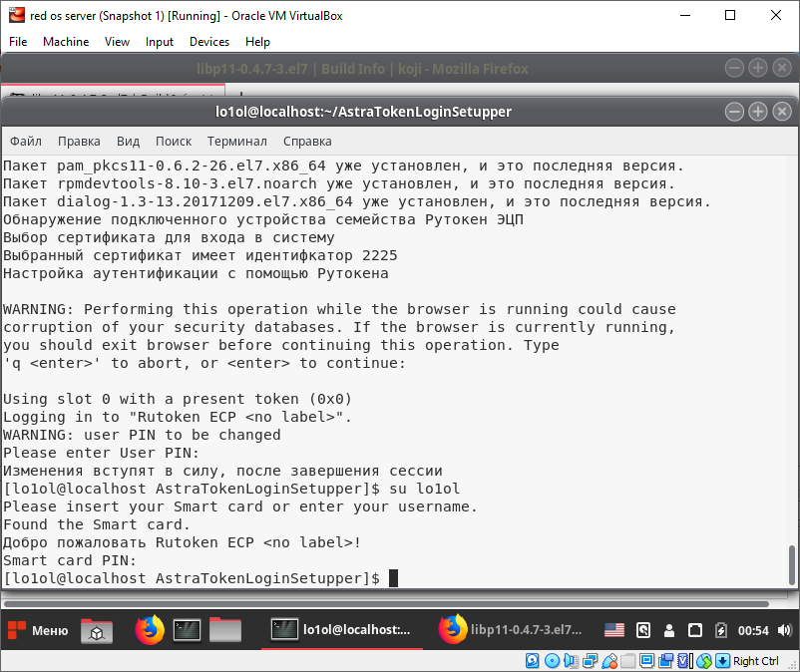Click the Firefox window title bar
800x672 pixels.
(362, 69)
